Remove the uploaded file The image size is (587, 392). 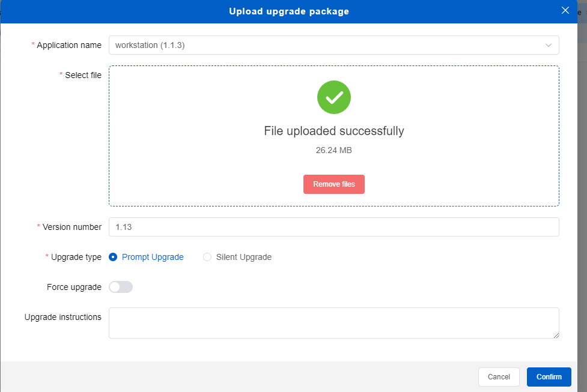click(333, 184)
